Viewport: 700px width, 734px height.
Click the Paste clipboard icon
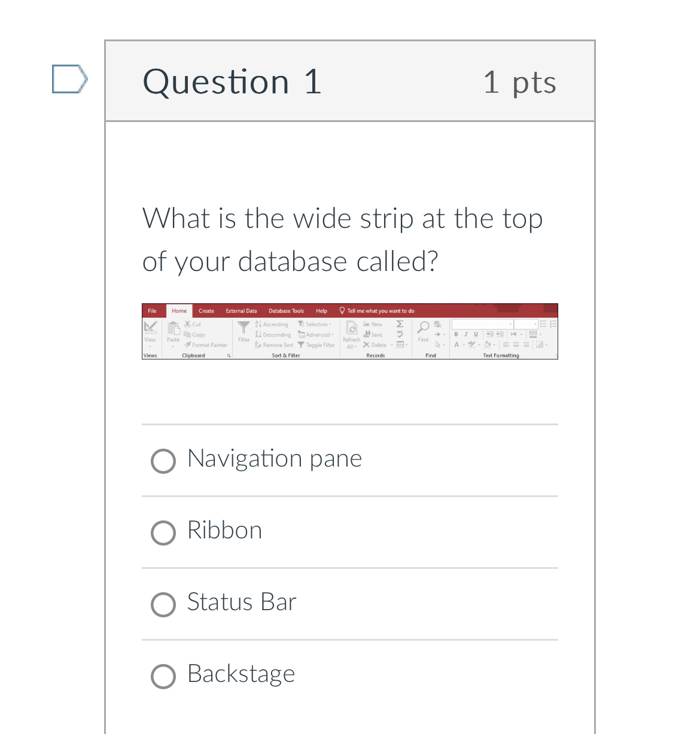coord(174,328)
